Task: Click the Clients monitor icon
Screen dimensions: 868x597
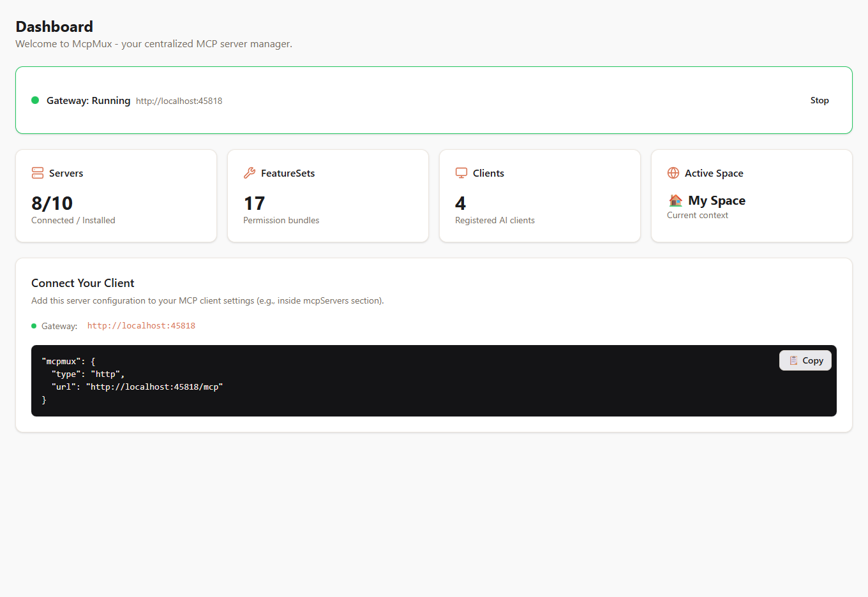Action: click(x=461, y=173)
